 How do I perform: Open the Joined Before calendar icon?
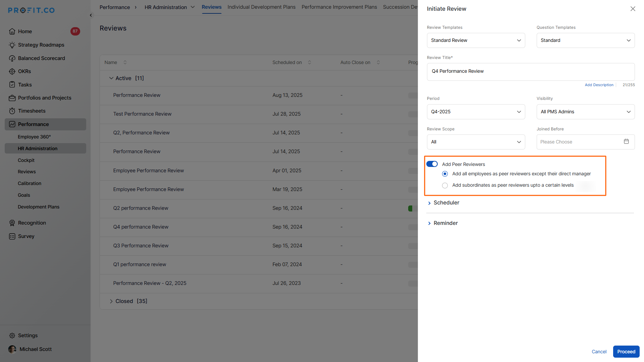tap(626, 141)
